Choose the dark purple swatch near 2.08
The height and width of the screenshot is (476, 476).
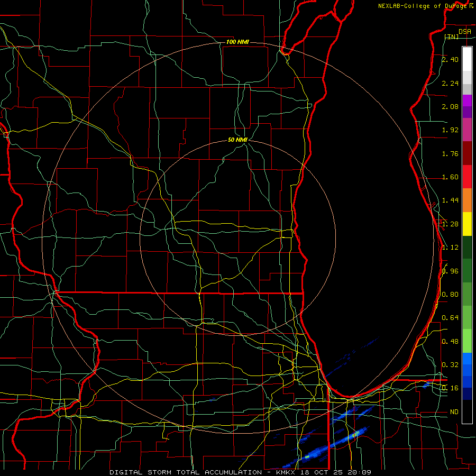click(x=467, y=112)
